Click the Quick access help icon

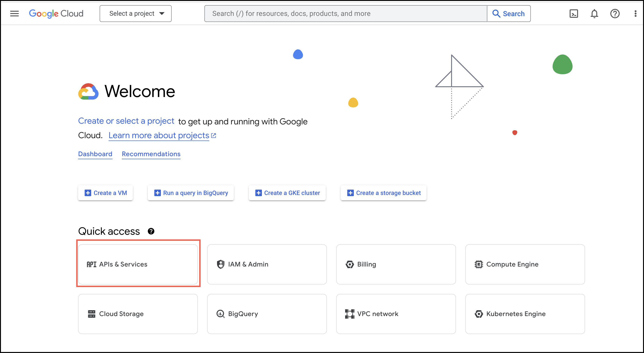pyautogui.click(x=151, y=231)
